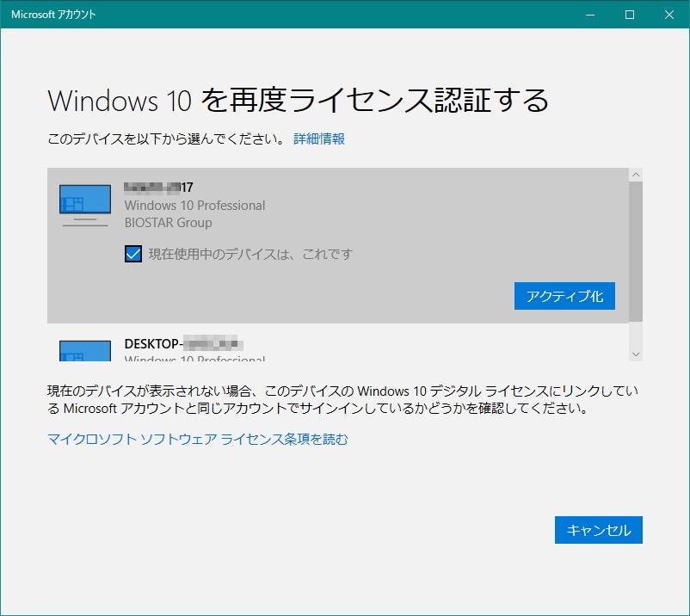
Task: Select the BIOSTAR Group device monitor icon
Action: [85, 206]
